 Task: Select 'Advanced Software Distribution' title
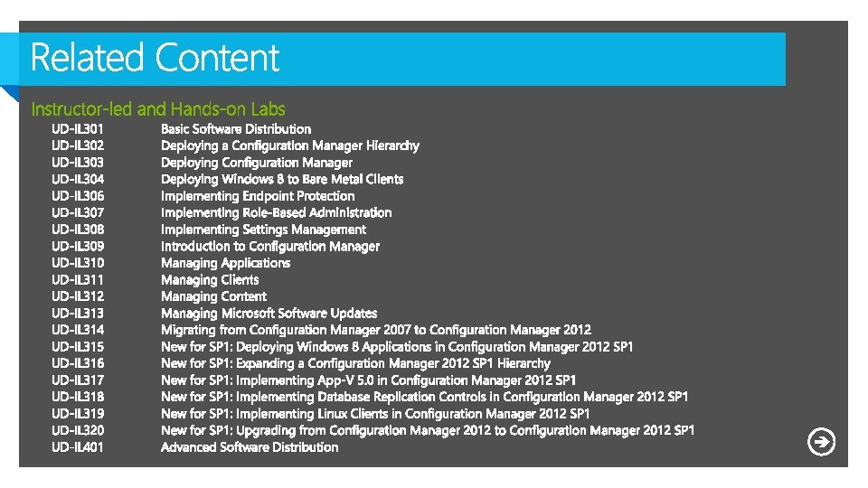click(250, 447)
